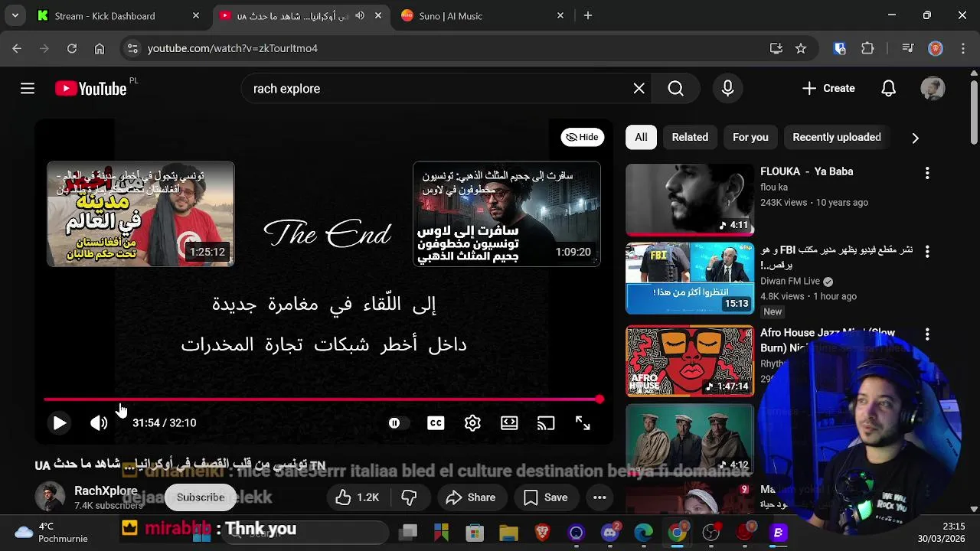Viewport: 980px width, 551px height.
Task: Run the search with the magnifier button
Action: 675,89
